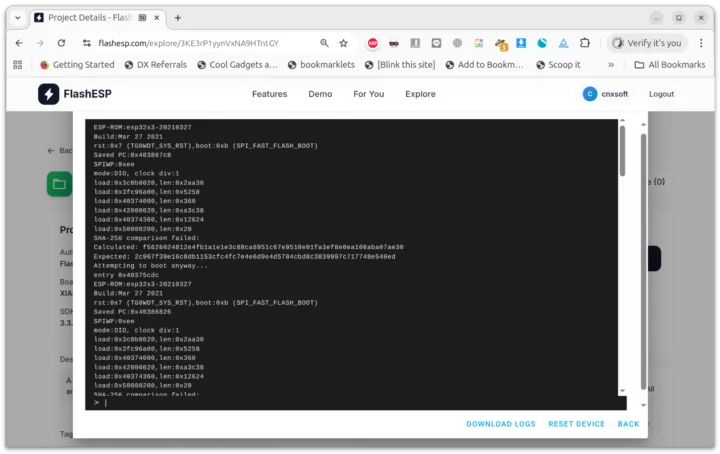
Task: Go back with browser back arrow
Action: 18,43
